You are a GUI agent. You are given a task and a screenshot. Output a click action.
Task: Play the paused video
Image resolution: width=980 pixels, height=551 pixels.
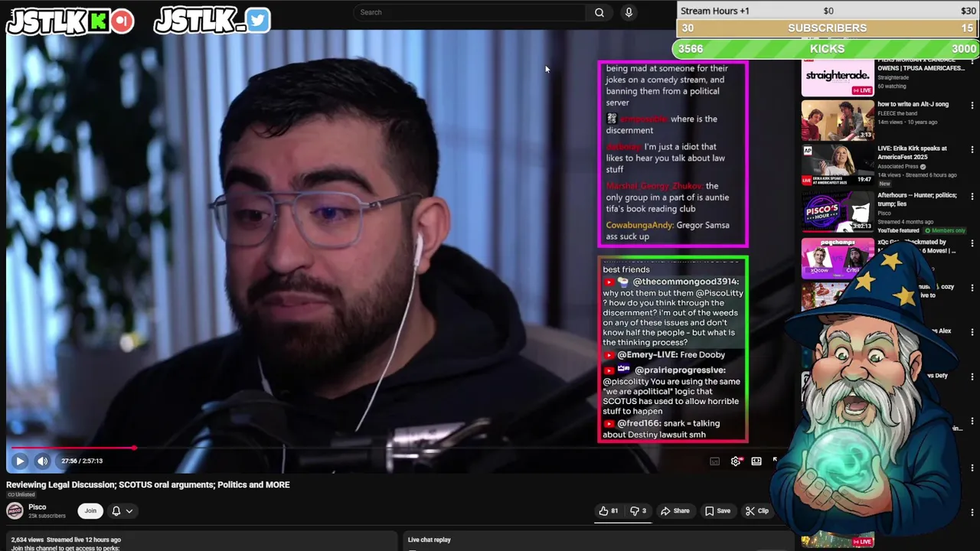[x=20, y=461]
